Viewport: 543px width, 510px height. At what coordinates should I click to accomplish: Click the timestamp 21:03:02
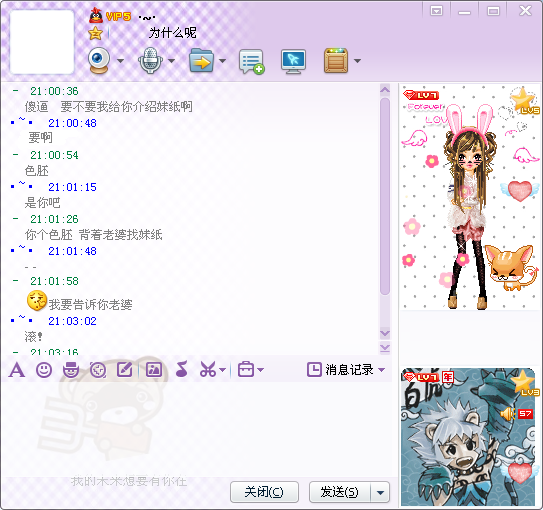72,321
